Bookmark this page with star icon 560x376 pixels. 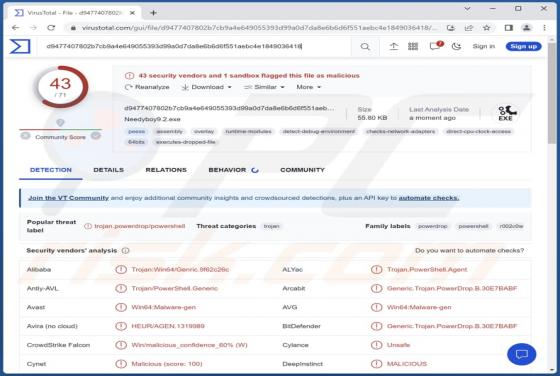[486, 27]
